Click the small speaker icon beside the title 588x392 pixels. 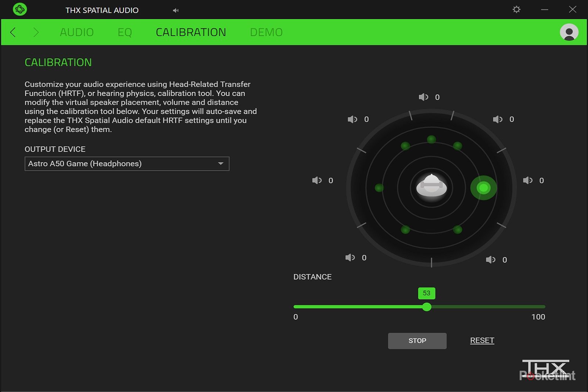tap(176, 10)
